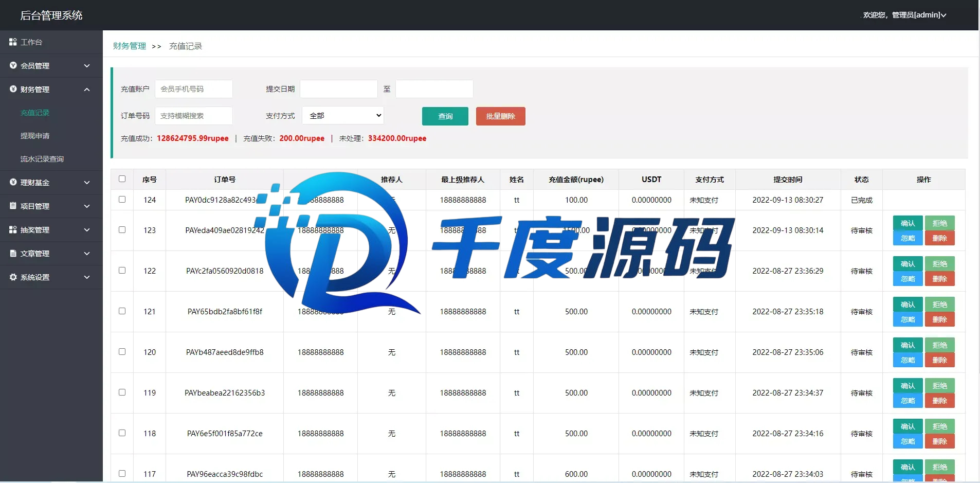Viewport: 980px width, 483px height.
Task: Click 删除 for order 118
Action: [x=940, y=441]
